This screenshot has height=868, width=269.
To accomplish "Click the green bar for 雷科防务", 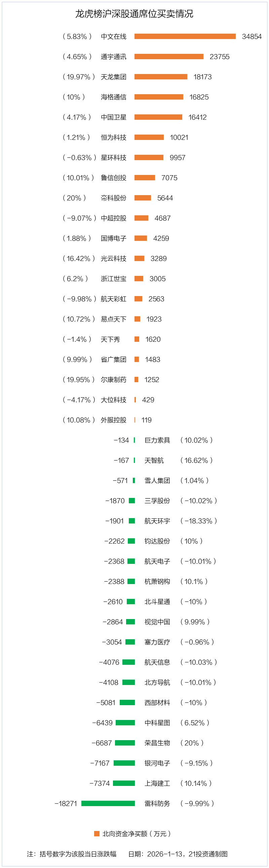I will click(108, 803).
